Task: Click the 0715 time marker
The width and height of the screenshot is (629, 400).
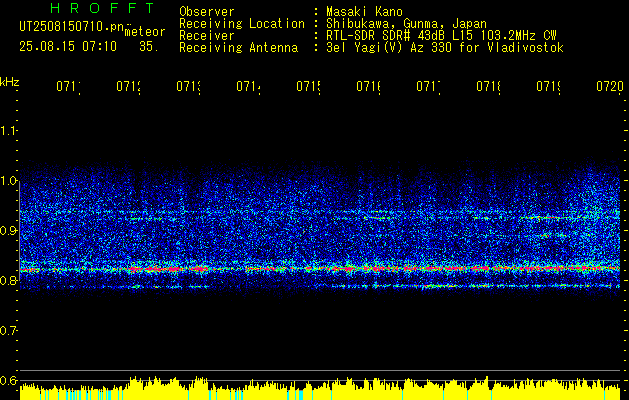Action: pos(308,87)
